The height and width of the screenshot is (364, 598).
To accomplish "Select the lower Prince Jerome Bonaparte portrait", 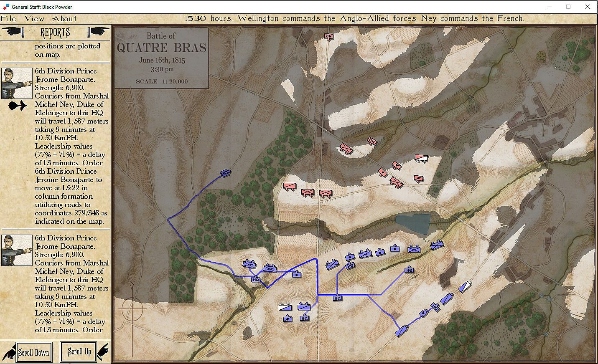I will pyautogui.click(x=17, y=250).
